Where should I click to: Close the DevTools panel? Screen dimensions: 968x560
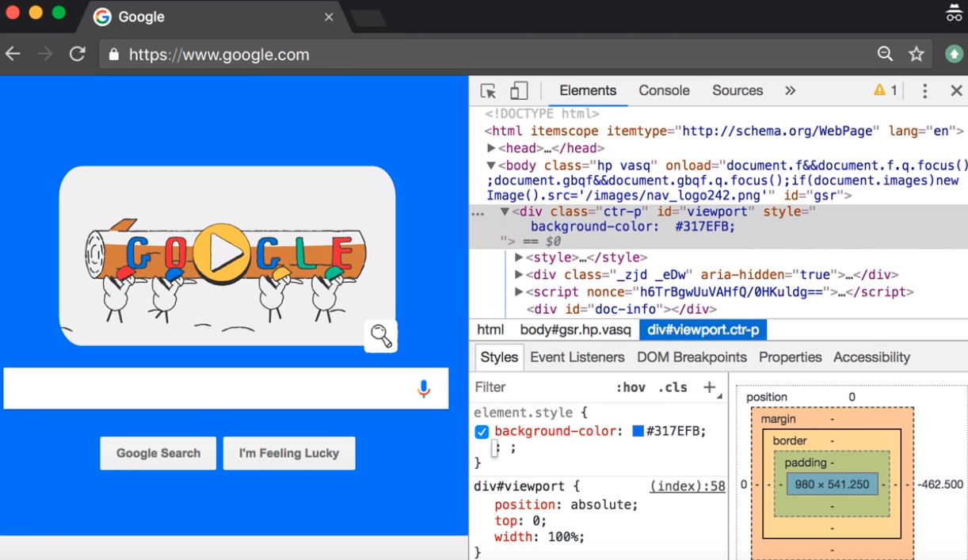point(956,90)
